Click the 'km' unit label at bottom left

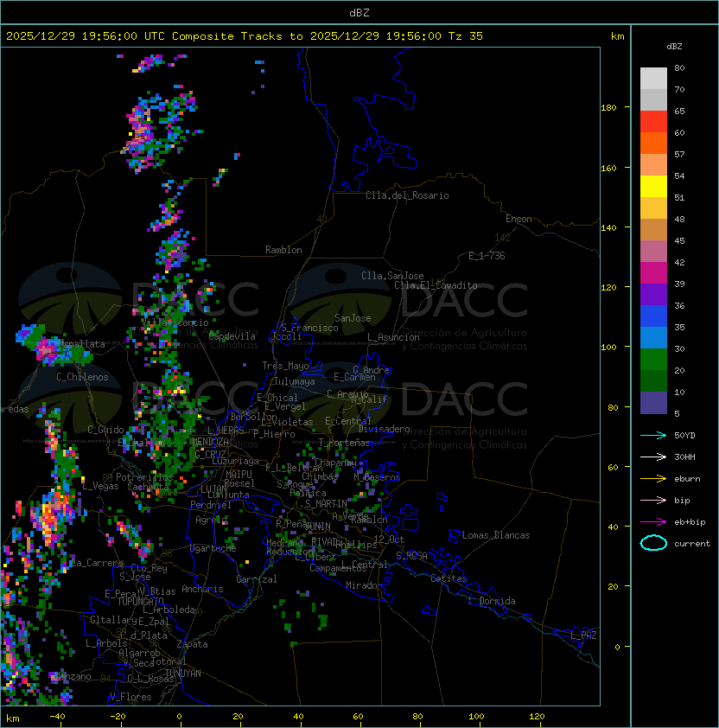13,718
